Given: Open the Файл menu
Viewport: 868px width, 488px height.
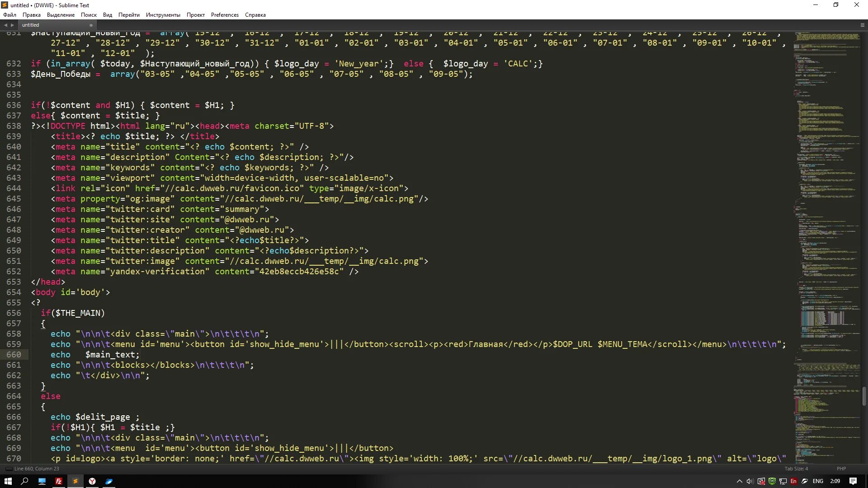Looking at the screenshot, I should pos(9,15).
